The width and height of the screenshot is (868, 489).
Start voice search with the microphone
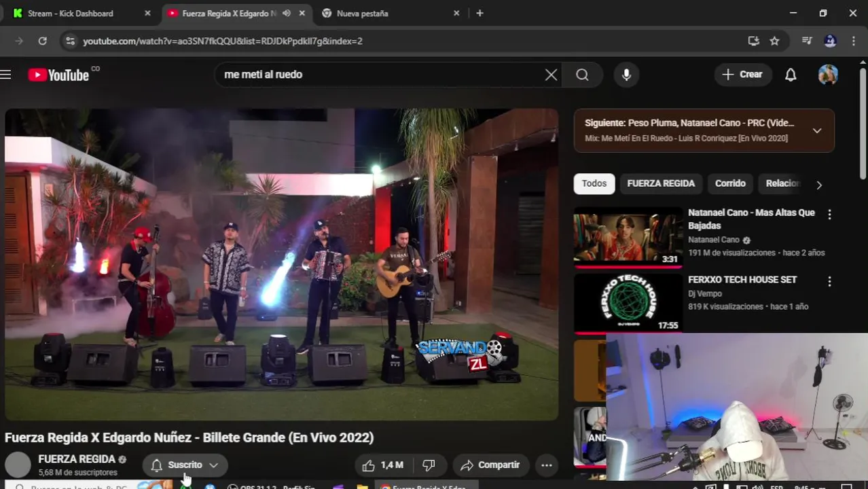pos(626,75)
